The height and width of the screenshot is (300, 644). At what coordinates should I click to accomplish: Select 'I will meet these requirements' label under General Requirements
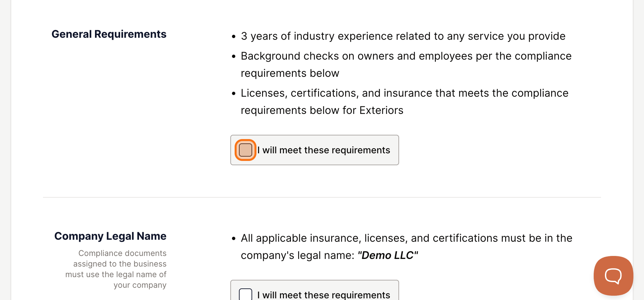[x=324, y=150]
